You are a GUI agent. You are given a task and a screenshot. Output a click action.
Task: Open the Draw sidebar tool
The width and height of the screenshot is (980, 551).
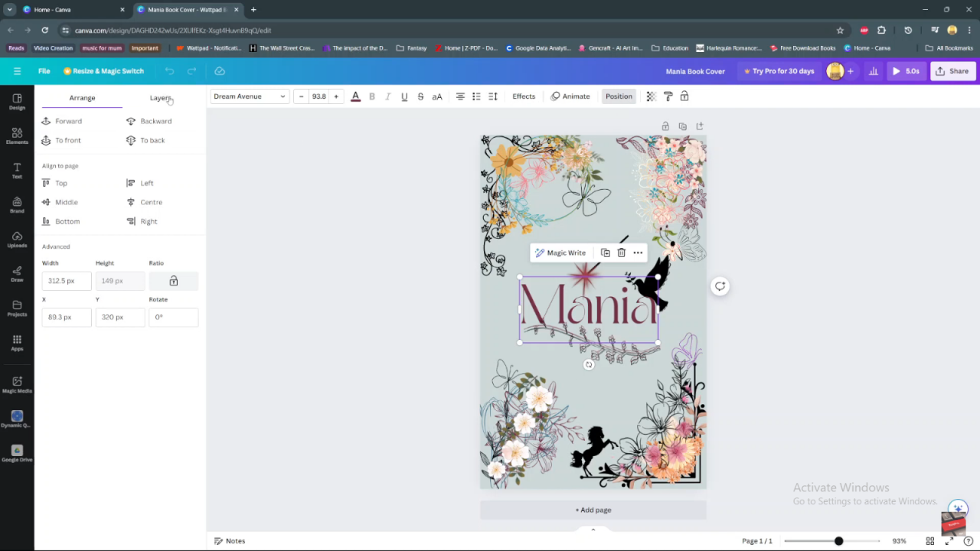17,274
